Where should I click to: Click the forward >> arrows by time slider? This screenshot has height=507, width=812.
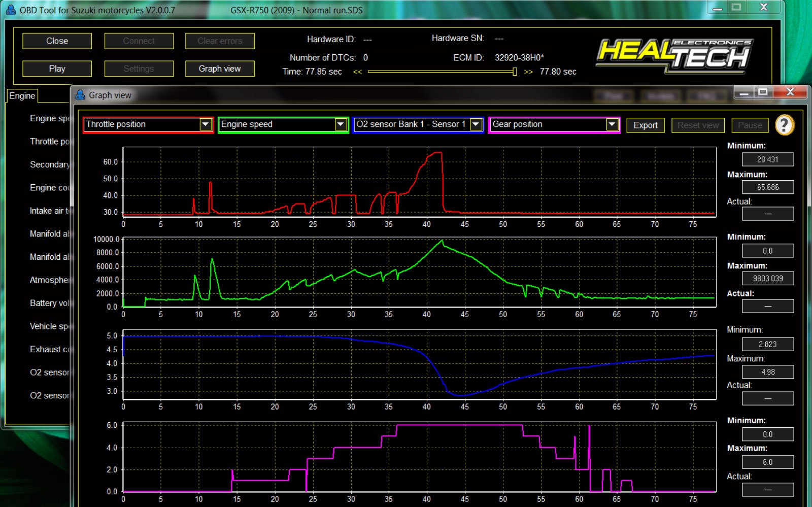point(528,72)
